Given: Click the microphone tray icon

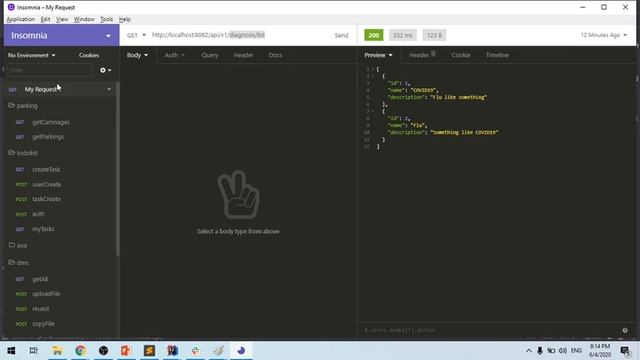Looking at the screenshot, I should tap(540, 351).
